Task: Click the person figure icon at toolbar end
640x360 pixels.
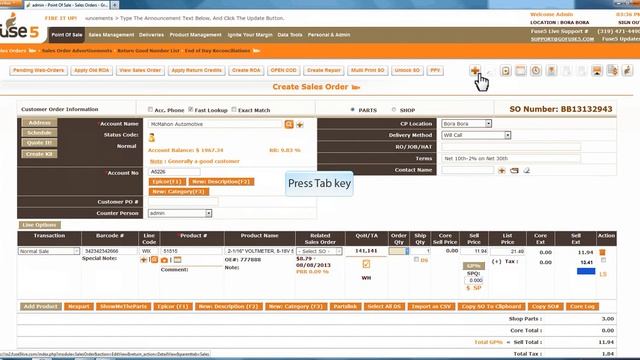Action: (x=627, y=71)
